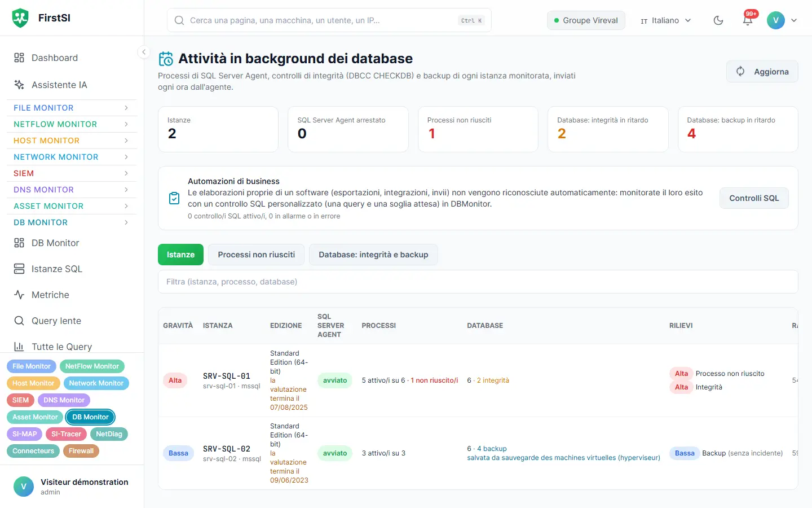Open the '4 backup' database link

(492, 449)
